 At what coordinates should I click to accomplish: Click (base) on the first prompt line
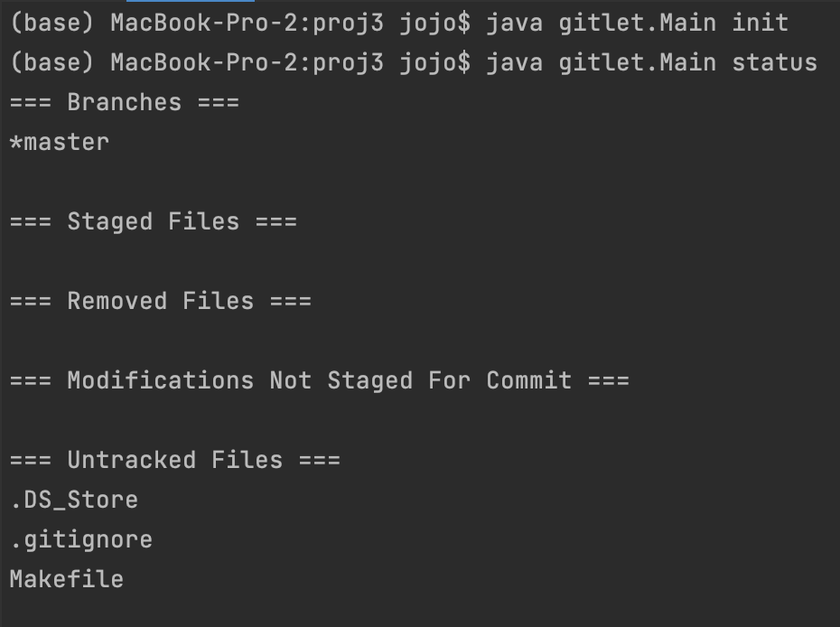52,23
